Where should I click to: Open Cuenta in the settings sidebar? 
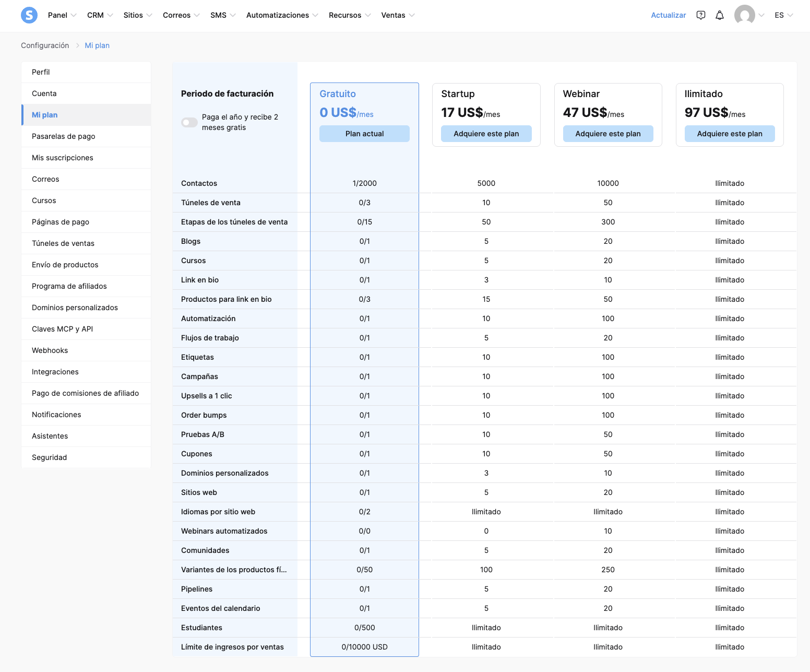pos(86,93)
